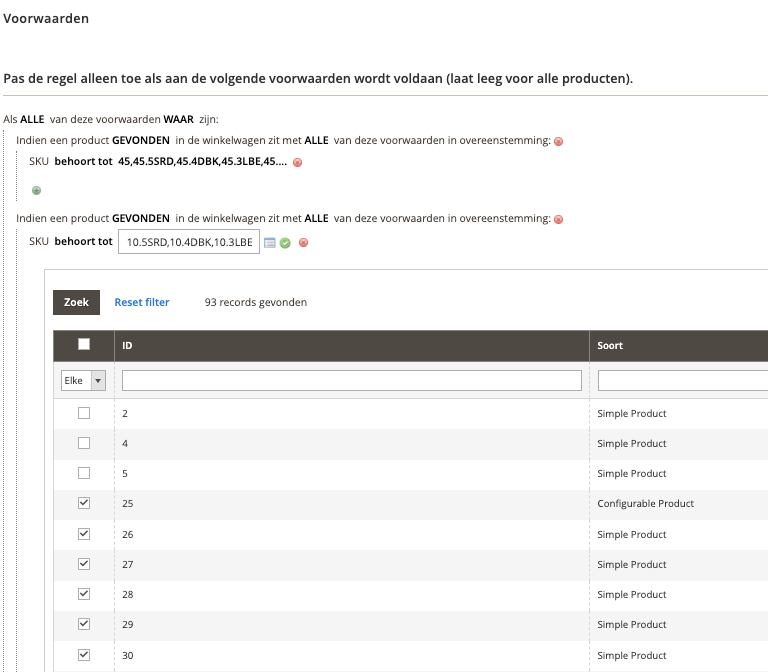Toggle select-all checkbox in grid header

coord(84,344)
